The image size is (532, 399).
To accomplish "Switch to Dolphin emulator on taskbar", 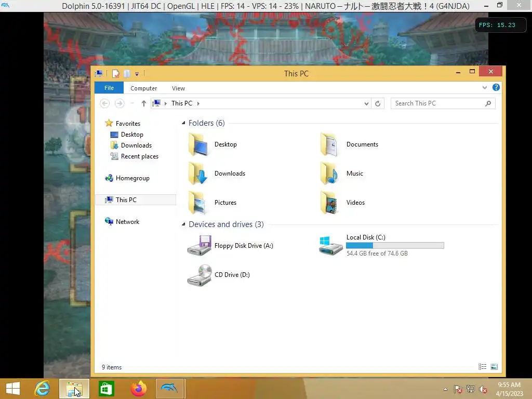I will (170, 389).
